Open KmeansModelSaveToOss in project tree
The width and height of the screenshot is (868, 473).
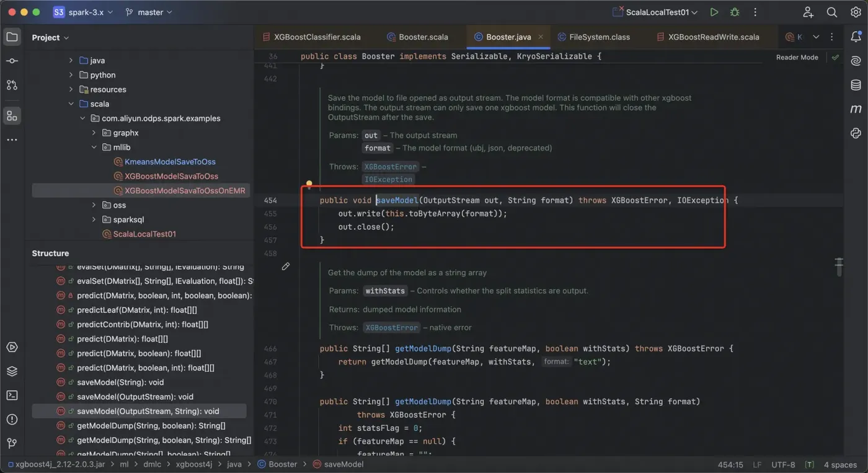170,162
